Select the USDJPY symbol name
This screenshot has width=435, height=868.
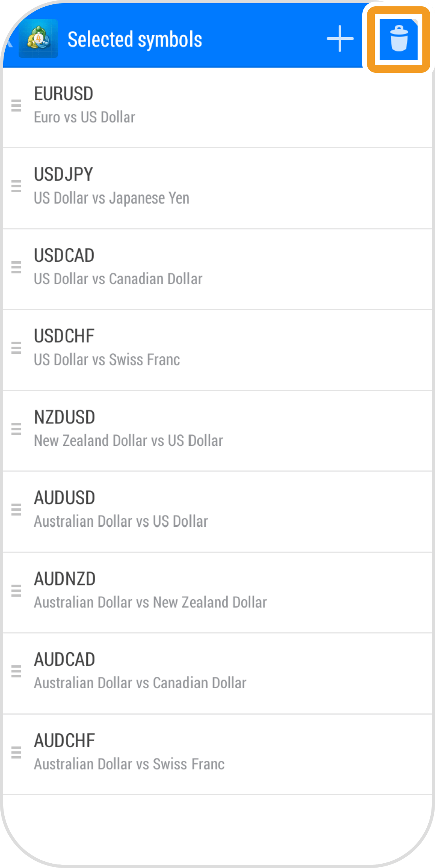[x=64, y=174]
